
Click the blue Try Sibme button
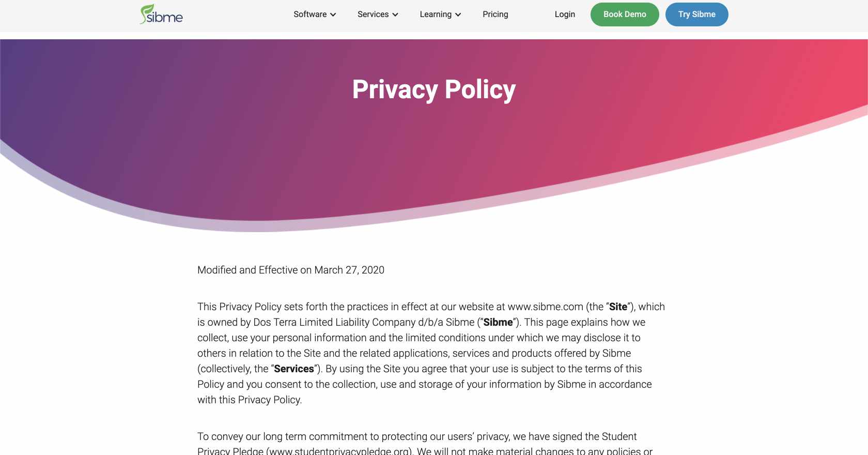(x=696, y=14)
